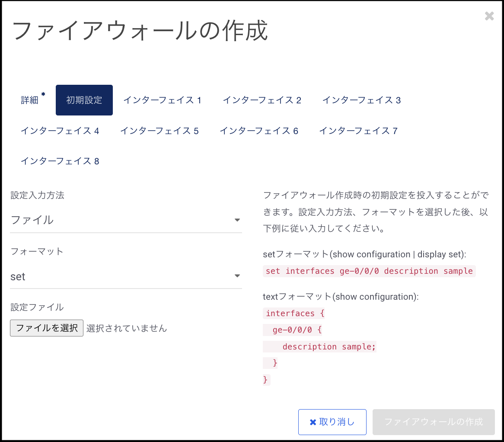Open the インターフェイス 3 tab
Image resolution: width=504 pixels, height=442 pixels.
click(x=362, y=100)
